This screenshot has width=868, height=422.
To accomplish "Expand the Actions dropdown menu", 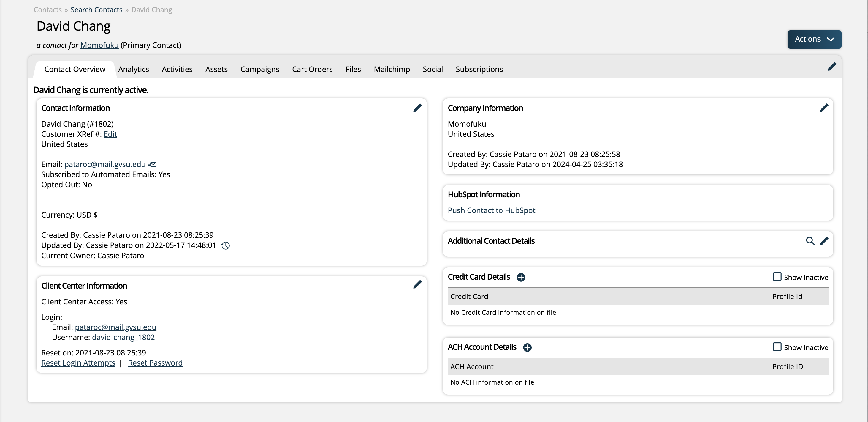I will [x=814, y=40].
